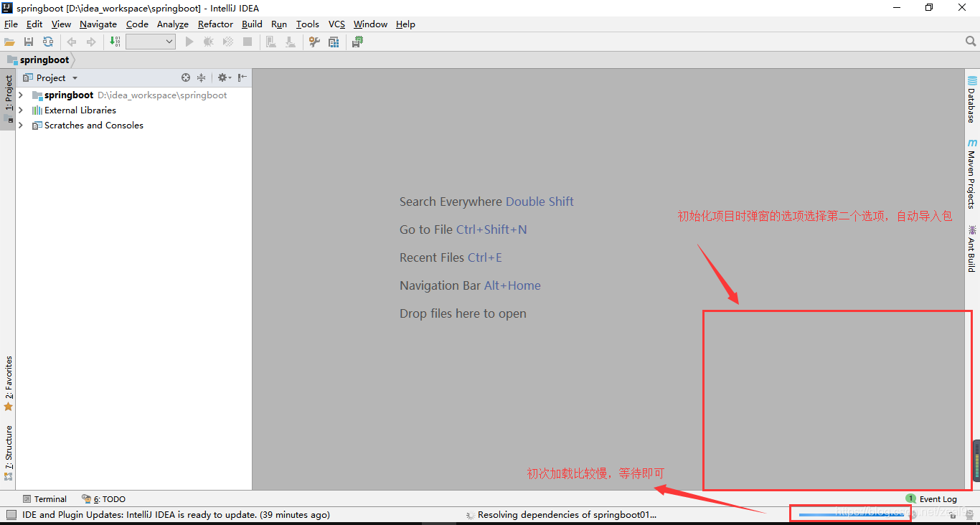Click the Collapse All icon in Project panel
The width and height of the screenshot is (980, 525).
tap(202, 77)
